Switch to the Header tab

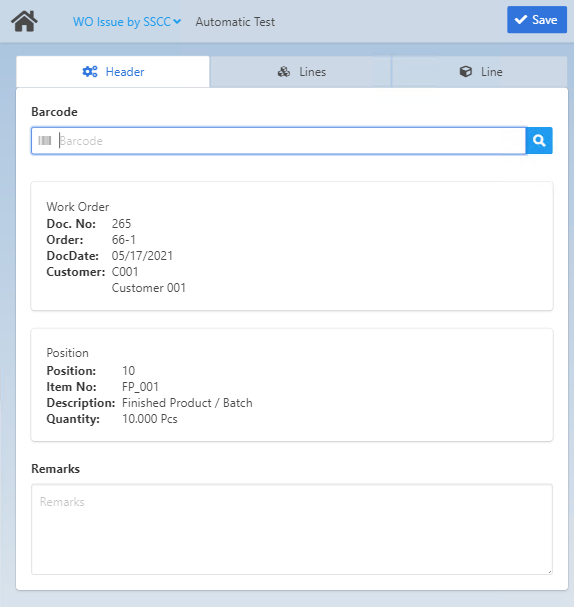tap(113, 72)
